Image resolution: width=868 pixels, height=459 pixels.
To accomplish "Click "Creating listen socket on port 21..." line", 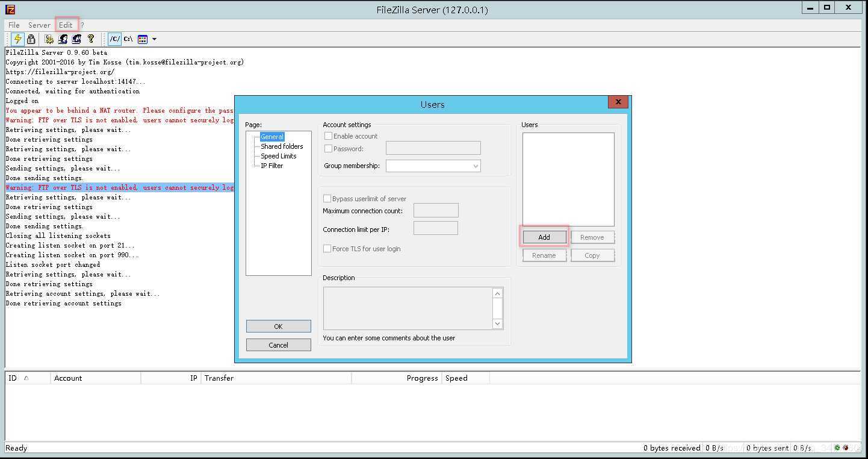I will coord(70,245).
